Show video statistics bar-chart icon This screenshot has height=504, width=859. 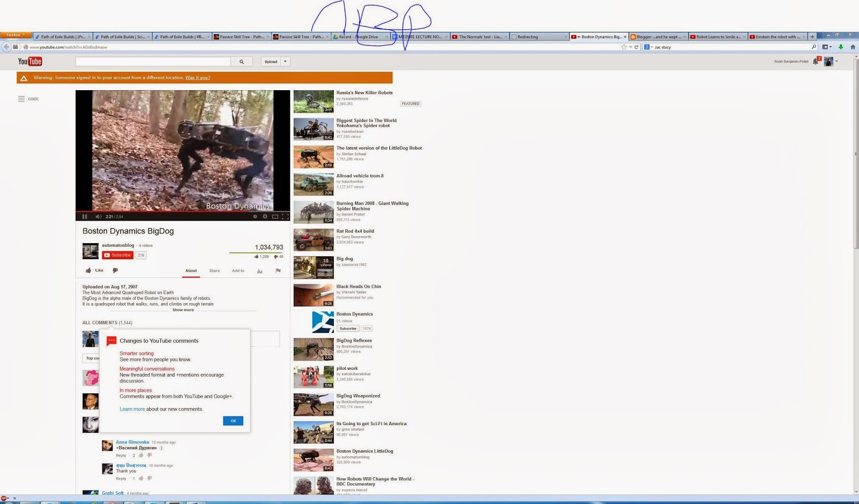coord(259,271)
